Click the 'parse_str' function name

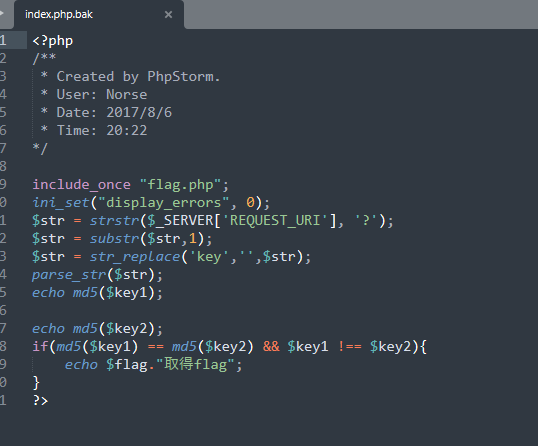[x=69, y=274]
